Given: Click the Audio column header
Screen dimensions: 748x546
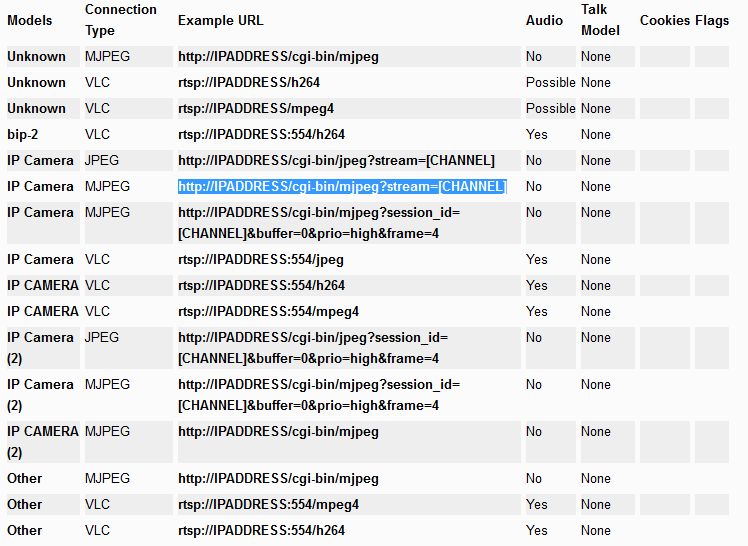Looking at the screenshot, I should pos(544,21).
